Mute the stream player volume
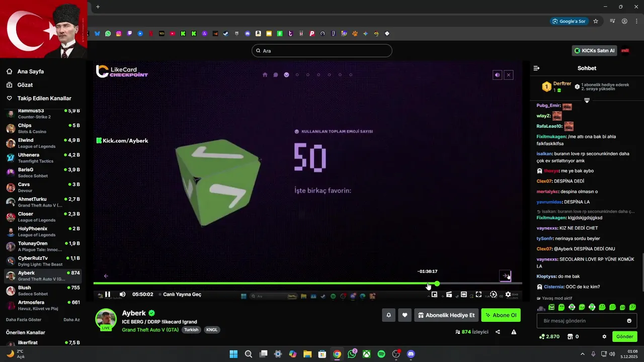Image resolution: width=644 pixels, height=362 pixels. pyautogui.click(x=122, y=294)
